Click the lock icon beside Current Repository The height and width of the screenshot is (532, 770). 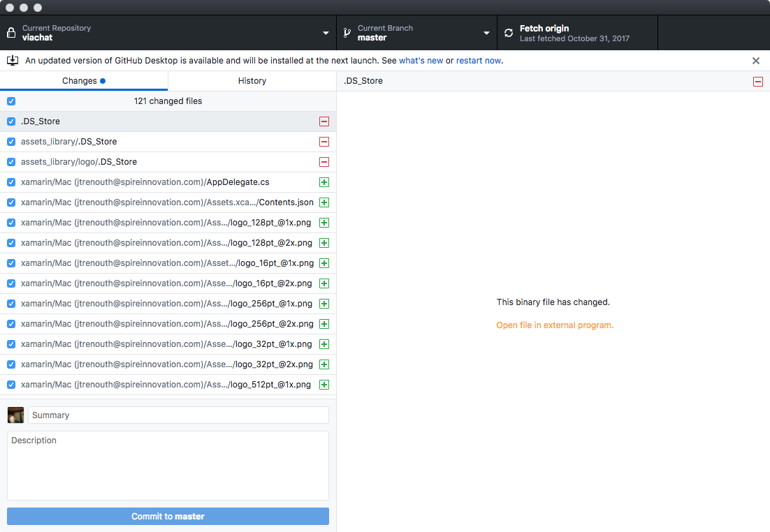[10, 33]
